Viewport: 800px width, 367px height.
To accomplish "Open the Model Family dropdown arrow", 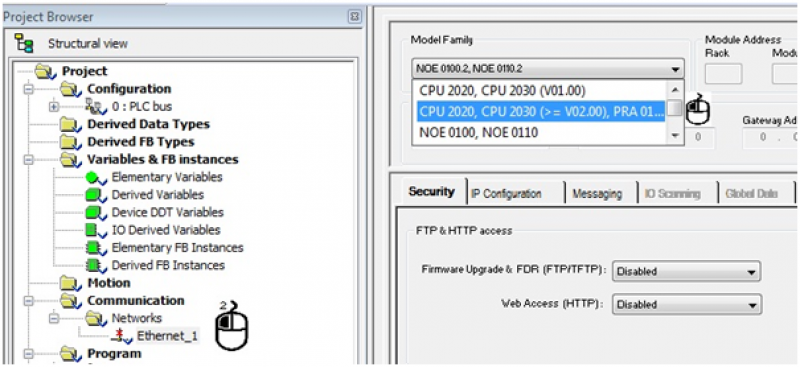I will click(676, 69).
